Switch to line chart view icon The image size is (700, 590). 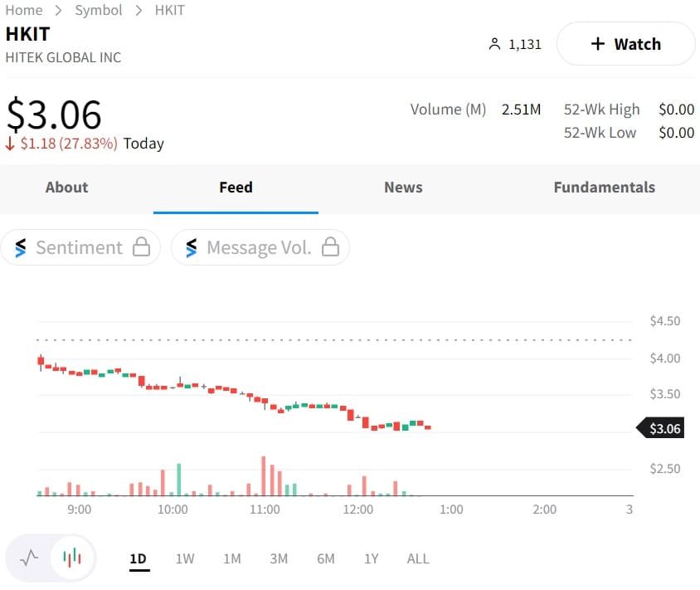[x=29, y=558]
